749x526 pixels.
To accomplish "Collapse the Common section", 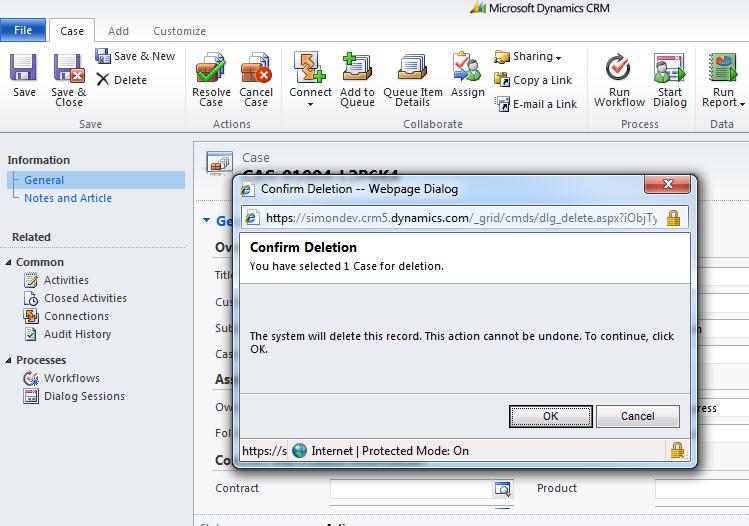I will 8,262.
